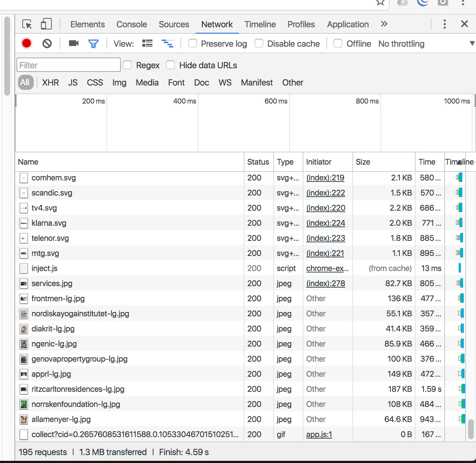Sort requests by the Size column

pyautogui.click(x=384, y=162)
